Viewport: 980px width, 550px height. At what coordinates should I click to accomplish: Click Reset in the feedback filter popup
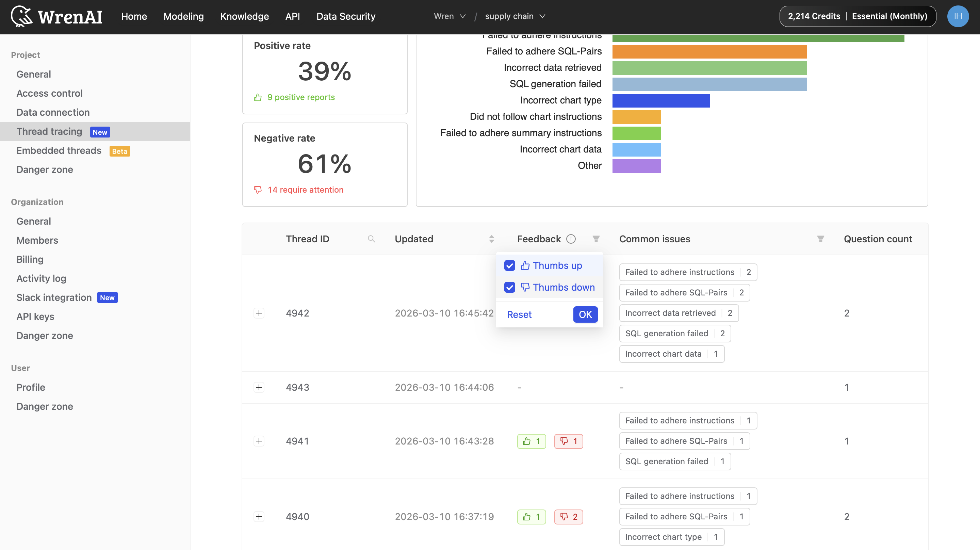click(519, 314)
